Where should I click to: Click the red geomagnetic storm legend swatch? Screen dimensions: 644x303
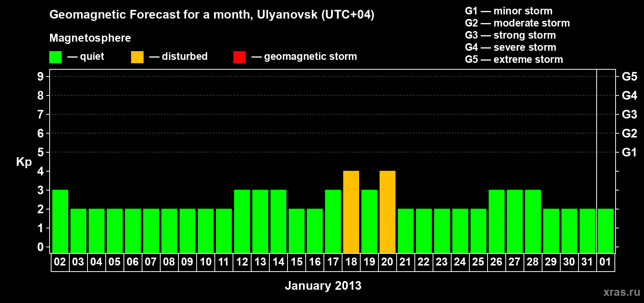coord(239,57)
